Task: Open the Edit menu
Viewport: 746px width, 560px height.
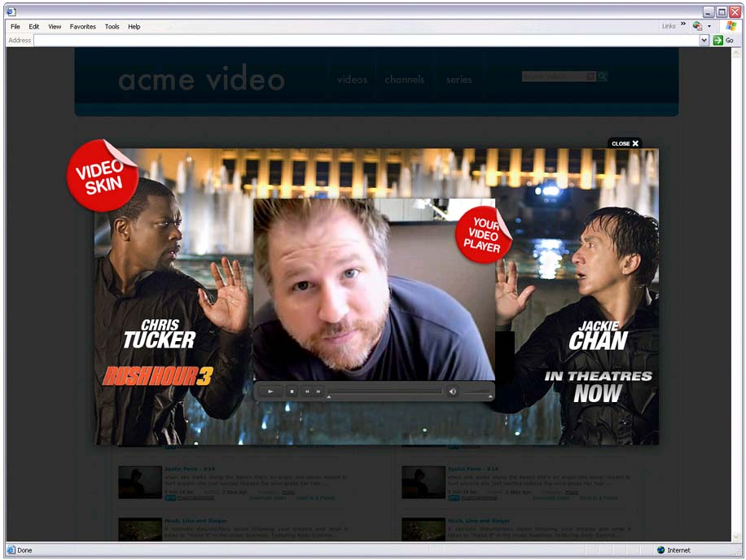Action: [33, 27]
